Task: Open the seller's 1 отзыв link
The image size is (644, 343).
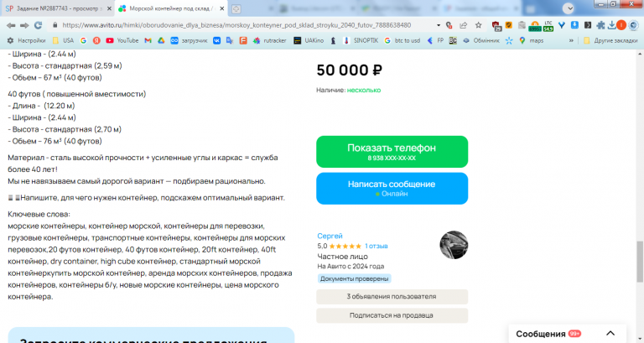Action: (x=377, y=246)
